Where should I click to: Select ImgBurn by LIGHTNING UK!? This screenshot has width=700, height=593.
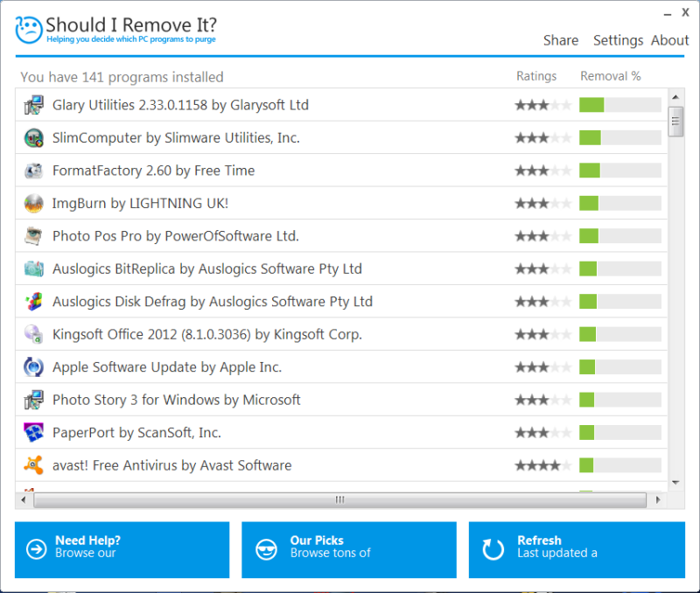click(x=140, y=204)
